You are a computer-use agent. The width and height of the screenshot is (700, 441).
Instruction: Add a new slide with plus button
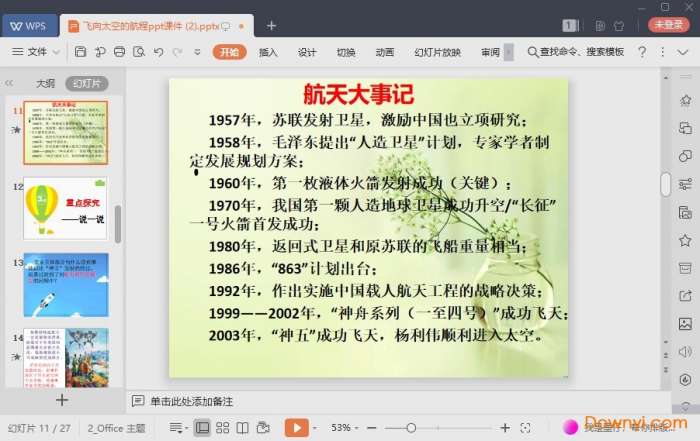pos(62,400)
